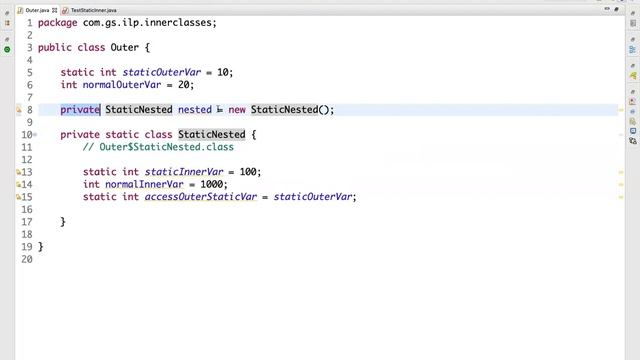Click highlighted StaticNested class name on line 10
640x360 pixels.
coord(211,134)
